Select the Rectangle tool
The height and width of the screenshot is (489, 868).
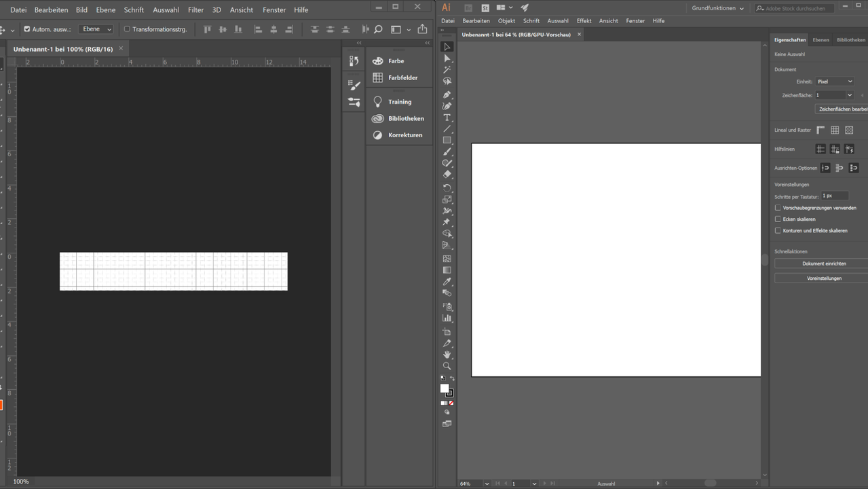click(x=447, y=140)
